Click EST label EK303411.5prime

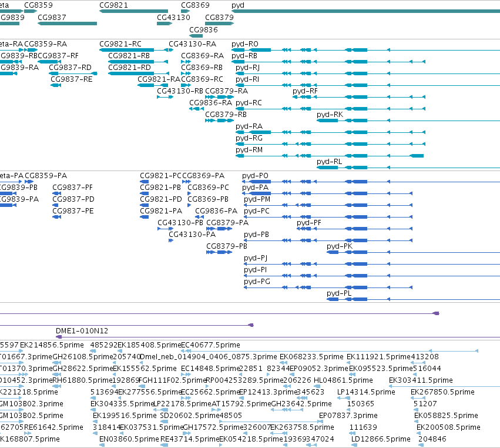[x=421, y=380]
